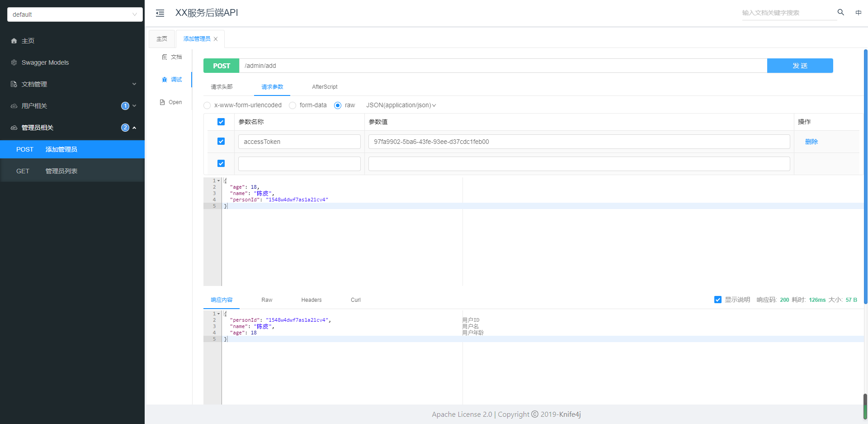Click the XX服务后端API title

coord(207,13)
